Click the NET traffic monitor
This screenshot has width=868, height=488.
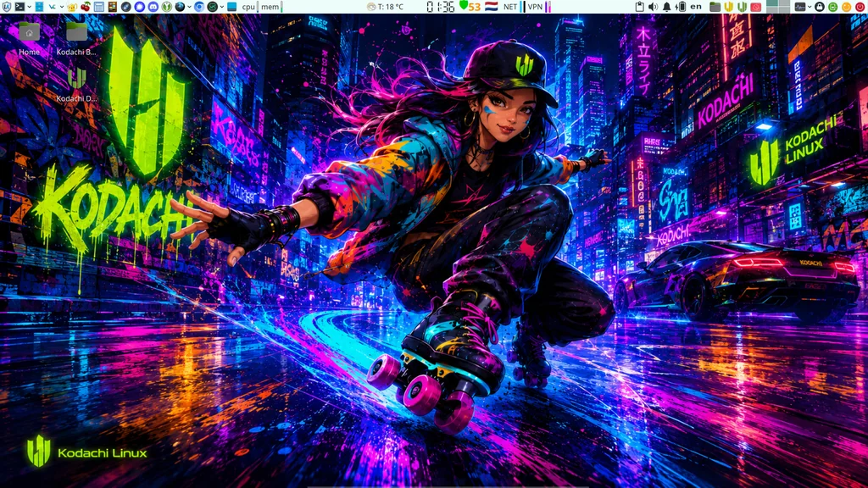[513, 7]
